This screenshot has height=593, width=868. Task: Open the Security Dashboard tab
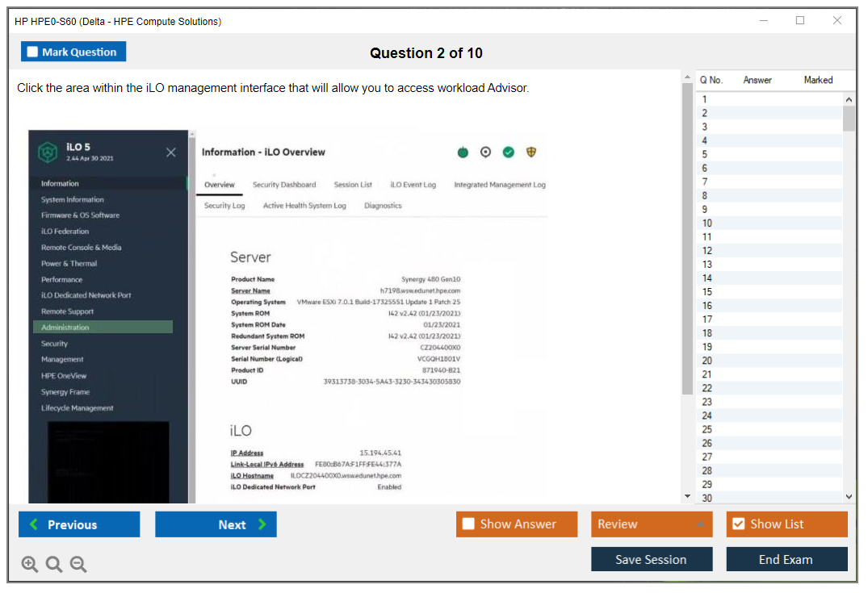coord(284,185)
